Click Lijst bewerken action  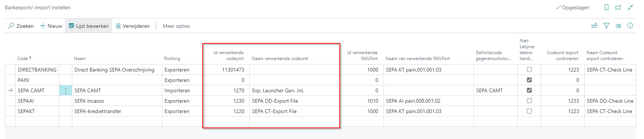(89, 26)
